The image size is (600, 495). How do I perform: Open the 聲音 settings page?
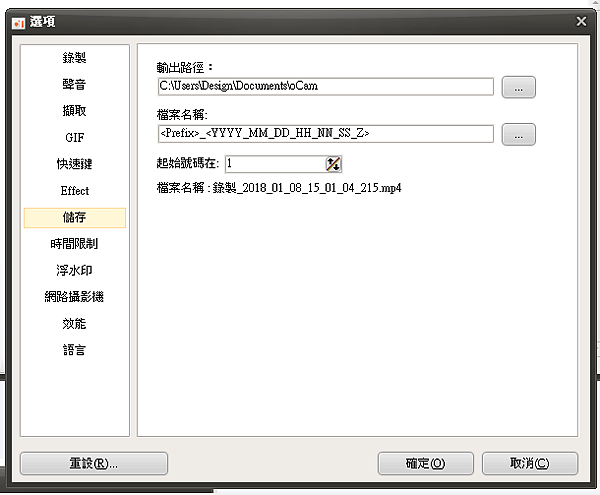74,84
